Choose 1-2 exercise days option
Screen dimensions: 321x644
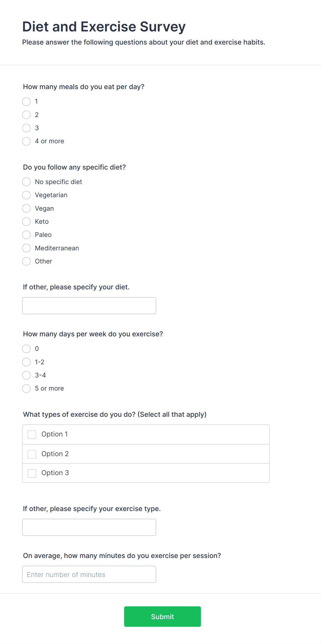(x=27, y=362)
